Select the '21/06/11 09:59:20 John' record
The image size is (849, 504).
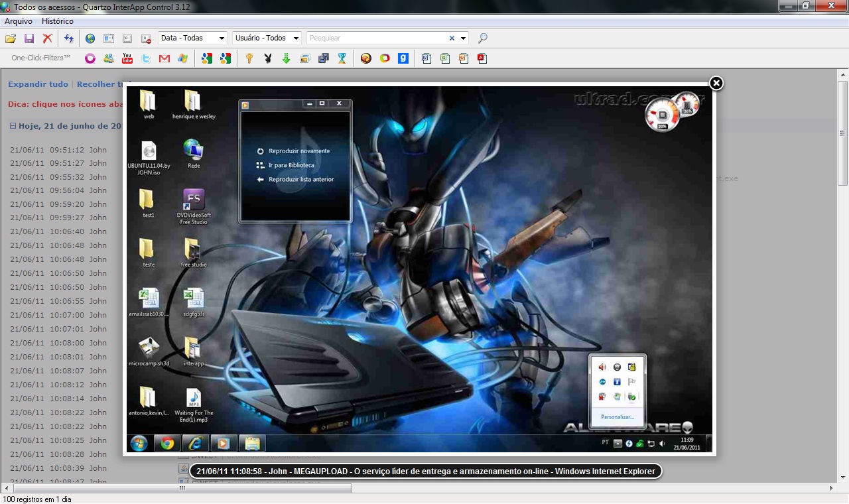click(x=58, y=205)
